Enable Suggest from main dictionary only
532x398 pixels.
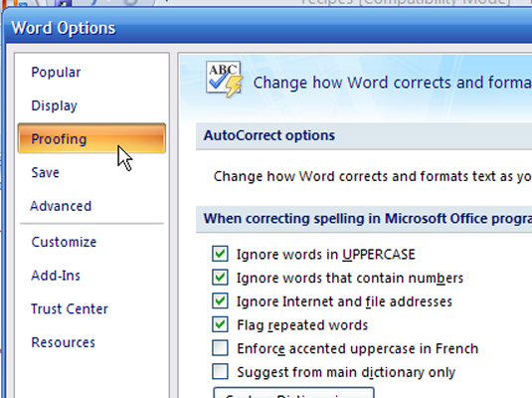pos(220,371)
